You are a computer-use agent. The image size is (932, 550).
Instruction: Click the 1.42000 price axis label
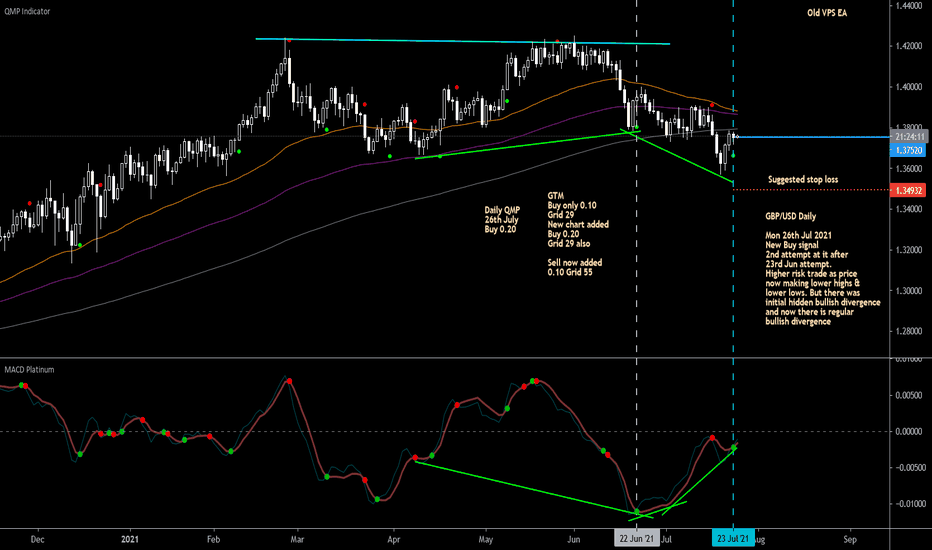coord(909,46)
